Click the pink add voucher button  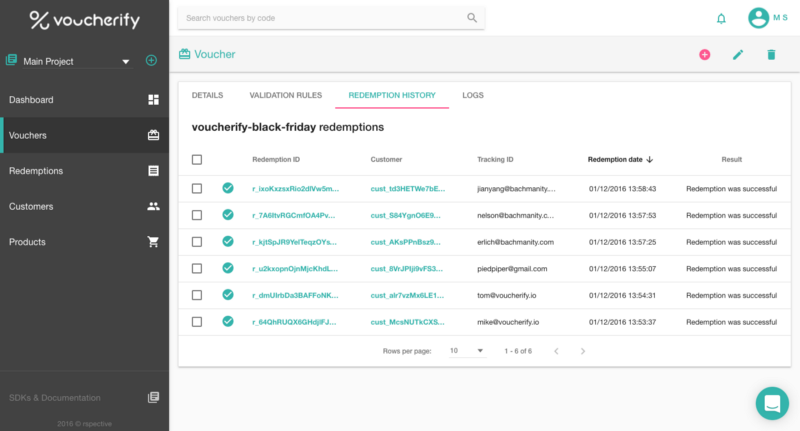click(x=705, y=55)
